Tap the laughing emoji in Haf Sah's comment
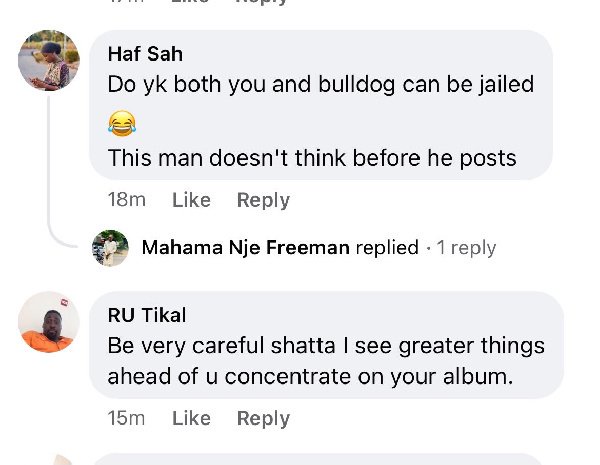This screenshot has height=465, width=600. (121, 124)
